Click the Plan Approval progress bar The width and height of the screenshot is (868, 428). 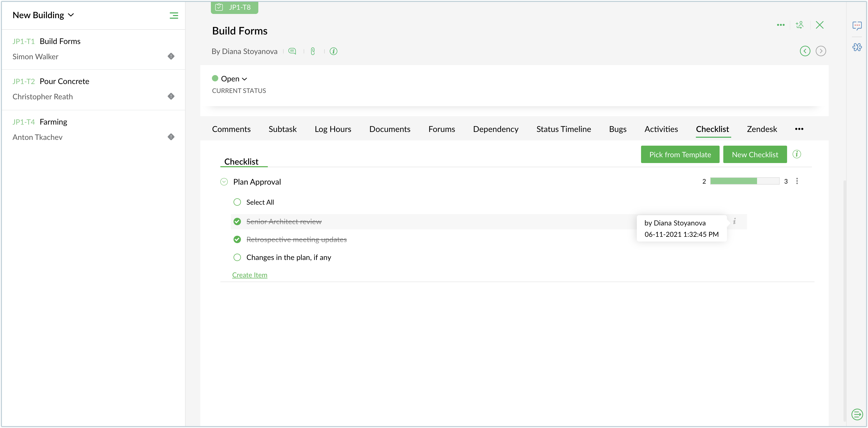click(x=744, y=181)
